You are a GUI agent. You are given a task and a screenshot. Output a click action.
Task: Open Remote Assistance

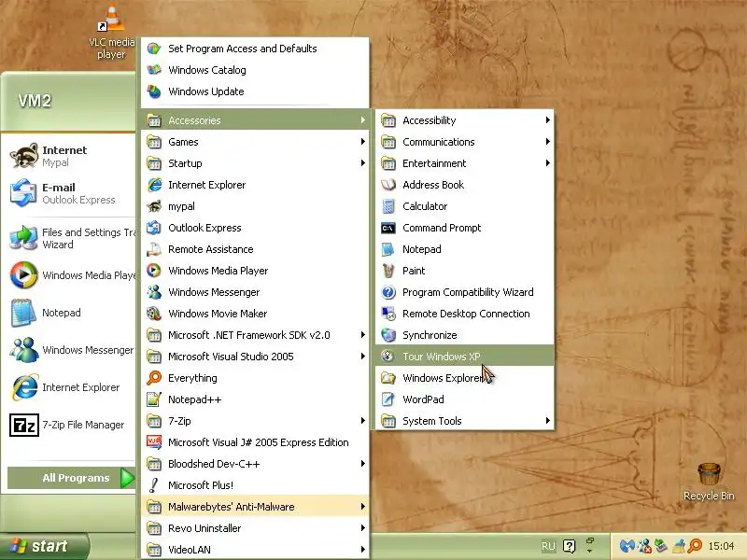(x=255, y=249)
